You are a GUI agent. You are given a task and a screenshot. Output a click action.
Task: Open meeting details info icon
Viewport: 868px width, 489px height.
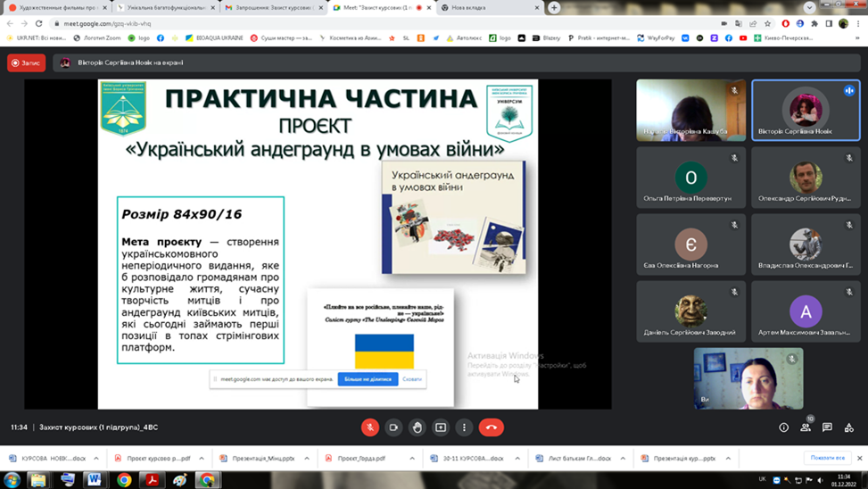pyautogui.click(x=784, y=427)
